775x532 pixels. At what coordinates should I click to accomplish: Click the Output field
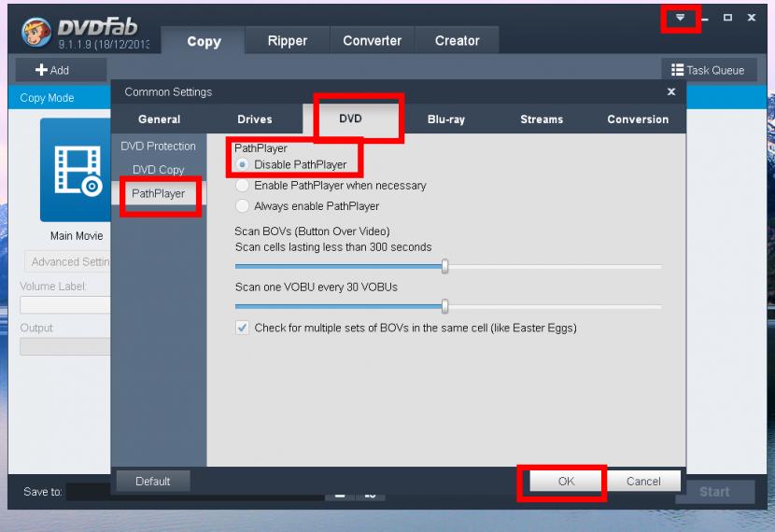coord(65,346)
